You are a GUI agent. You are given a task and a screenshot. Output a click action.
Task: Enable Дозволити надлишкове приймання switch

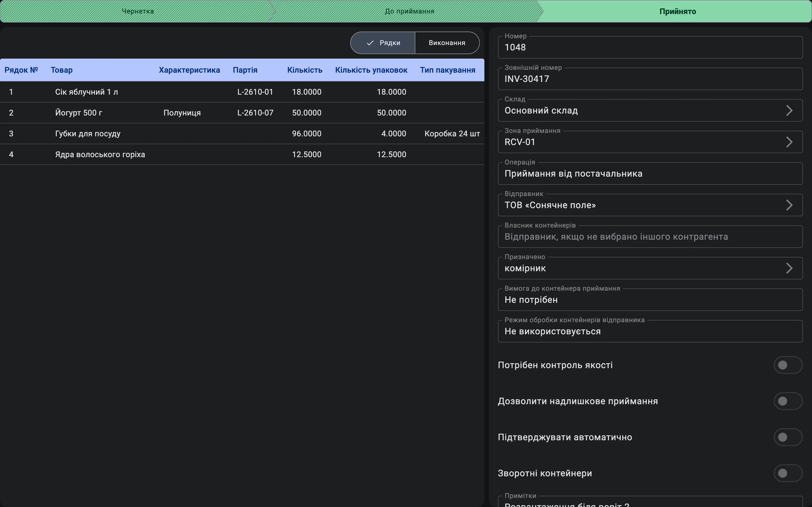788,401
